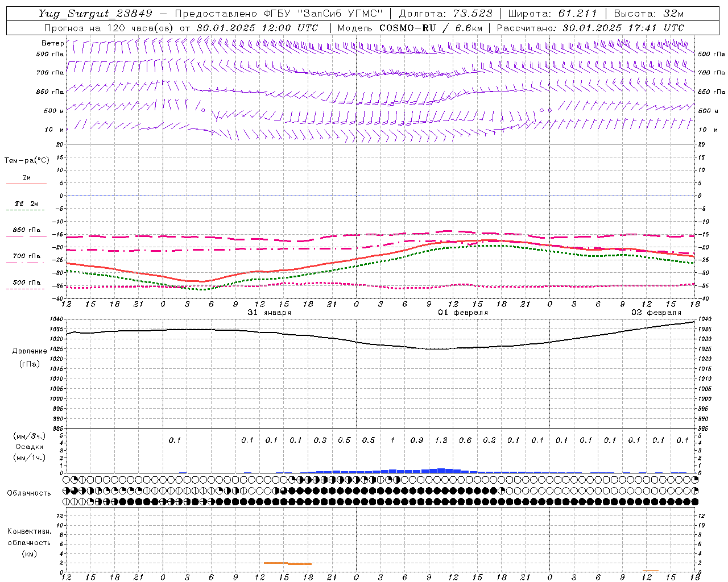The height and width of the screenshot is (582, 728).
Task: Click the 0.2 precipitation value
Action: tap(489, 440)
